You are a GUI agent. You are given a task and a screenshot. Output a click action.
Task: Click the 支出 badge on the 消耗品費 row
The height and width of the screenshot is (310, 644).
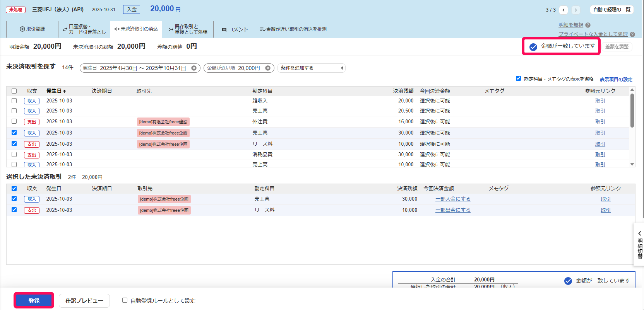(x=32, y=155)
